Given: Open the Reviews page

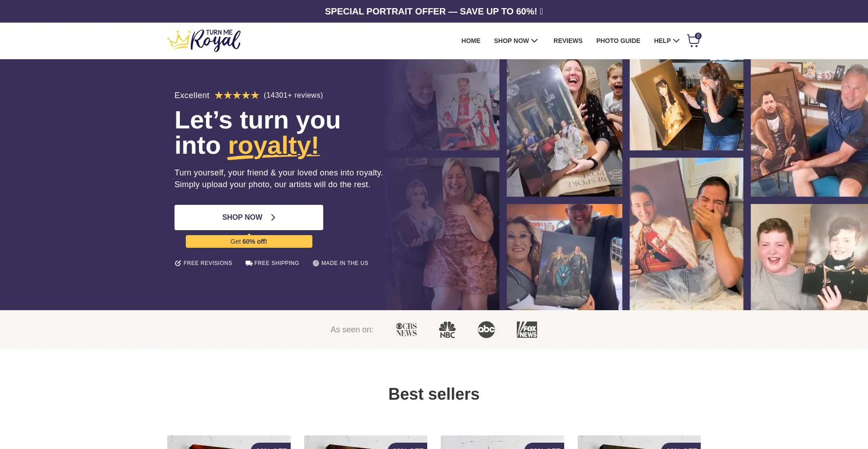Looking at the screenshot, I should click(568, 41).
